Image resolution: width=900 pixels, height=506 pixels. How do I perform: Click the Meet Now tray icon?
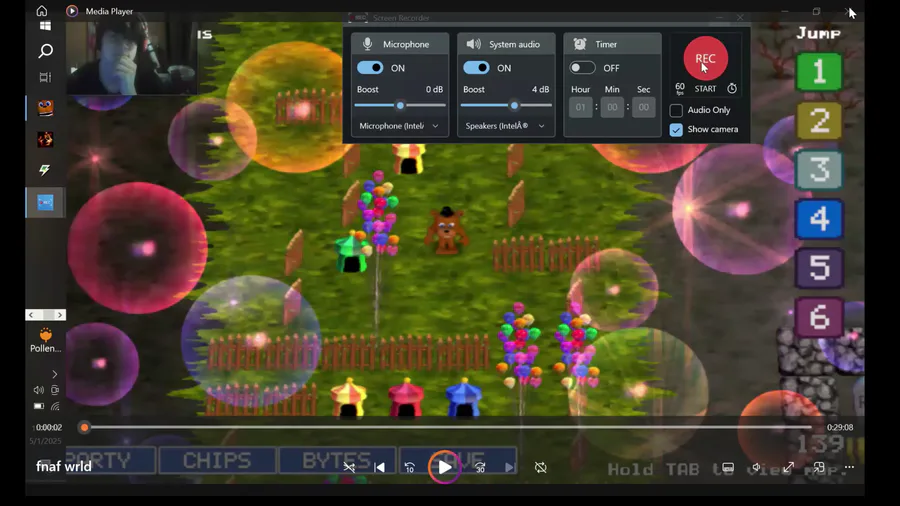point(55,390)
